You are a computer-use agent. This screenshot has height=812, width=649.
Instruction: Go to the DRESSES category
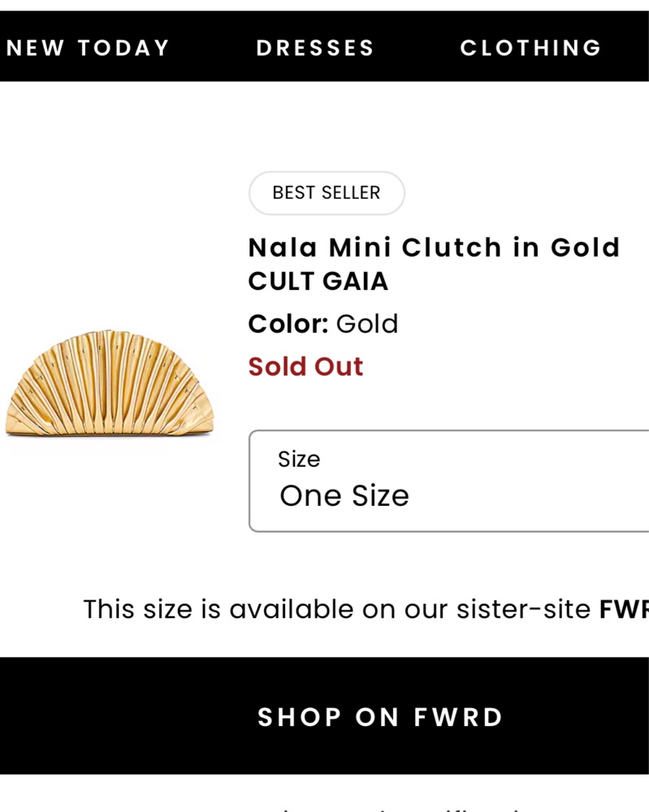315,48
